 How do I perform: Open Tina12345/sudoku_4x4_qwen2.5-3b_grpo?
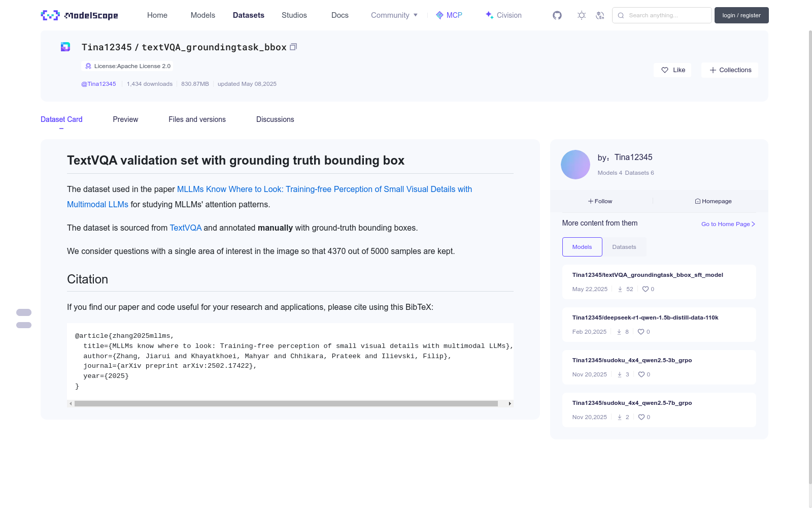pos(632,360)
